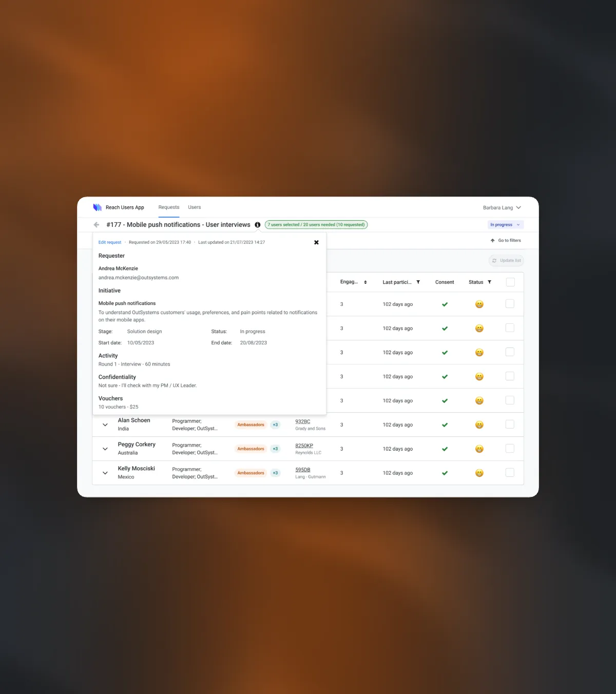This screenshot has height=694, width=616.
Task: Open the Barbara Lang user menu
Action: click(502, 208)
